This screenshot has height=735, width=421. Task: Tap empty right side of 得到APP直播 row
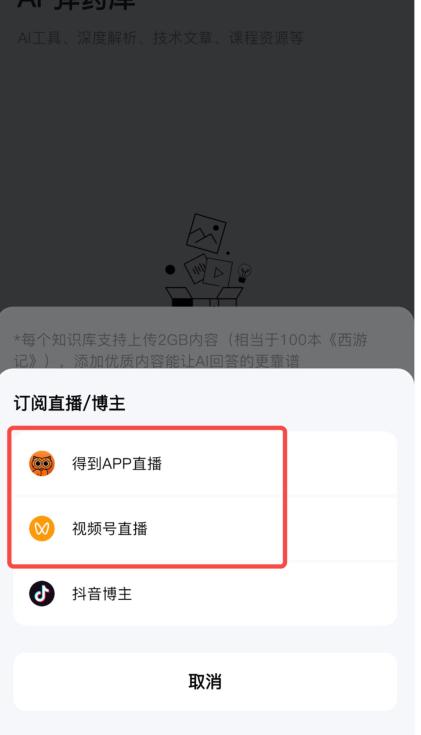pos(341,464)
